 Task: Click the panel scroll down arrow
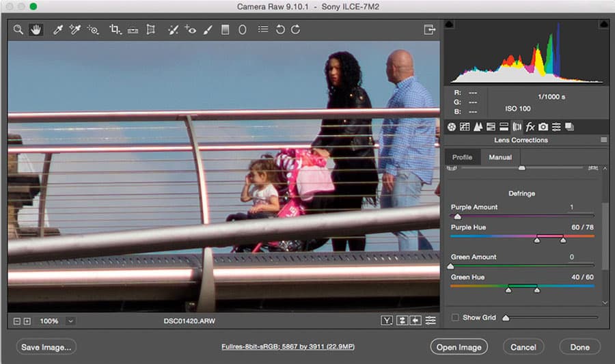[x=605, y=303]
